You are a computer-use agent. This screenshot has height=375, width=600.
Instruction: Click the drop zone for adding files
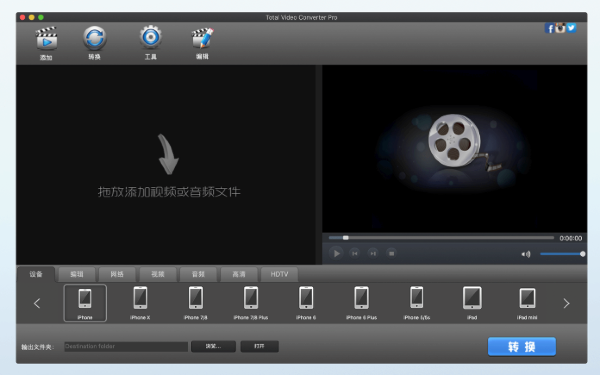[x=166, y=165]
